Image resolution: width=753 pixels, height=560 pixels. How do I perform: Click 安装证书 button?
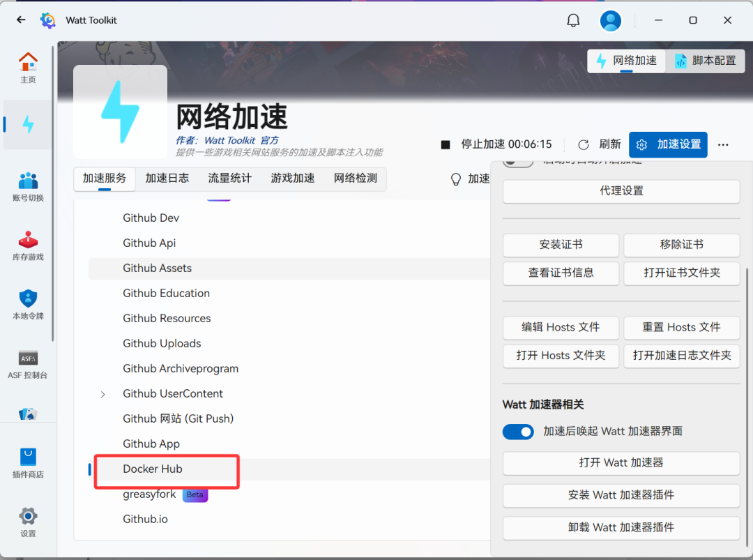click(x=561, y=245)
